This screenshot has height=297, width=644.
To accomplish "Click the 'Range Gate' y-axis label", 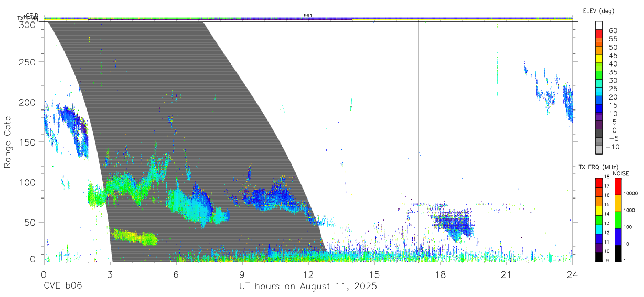I will click(8, 142).
